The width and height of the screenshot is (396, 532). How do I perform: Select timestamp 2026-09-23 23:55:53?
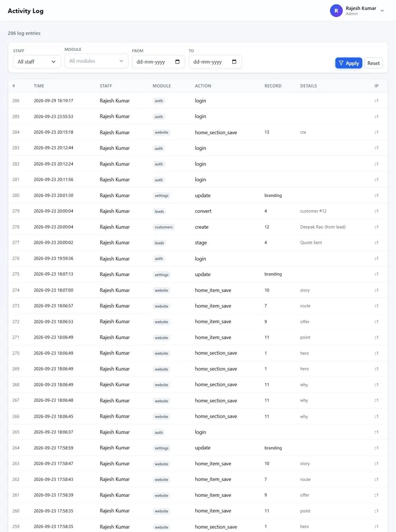[x=53, y=116]
